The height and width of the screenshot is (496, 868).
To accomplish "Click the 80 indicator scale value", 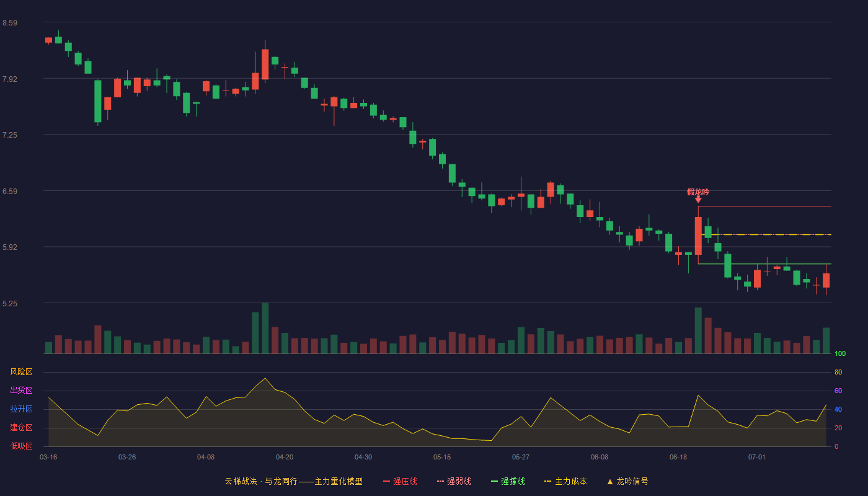I will coord(838,372).
